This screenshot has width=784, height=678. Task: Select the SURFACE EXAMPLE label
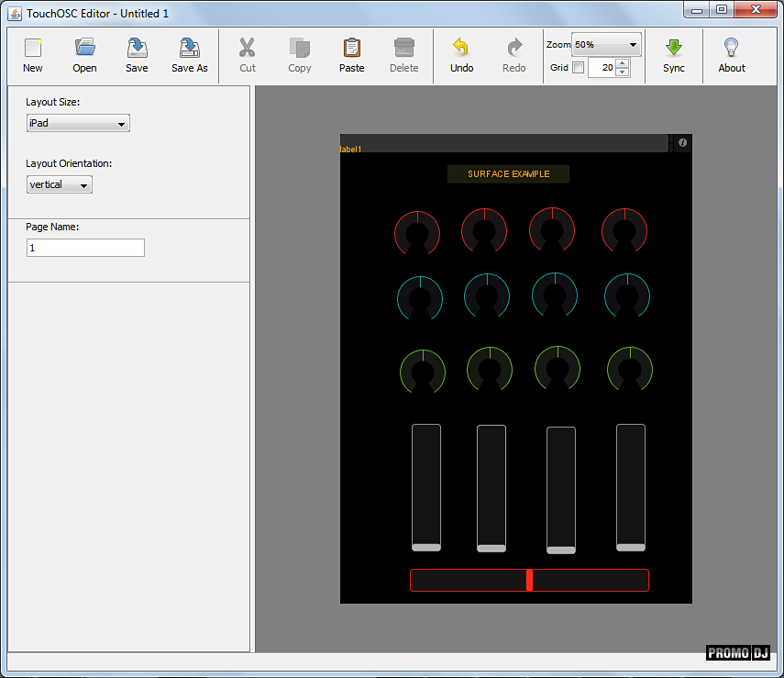coord(509,174)
